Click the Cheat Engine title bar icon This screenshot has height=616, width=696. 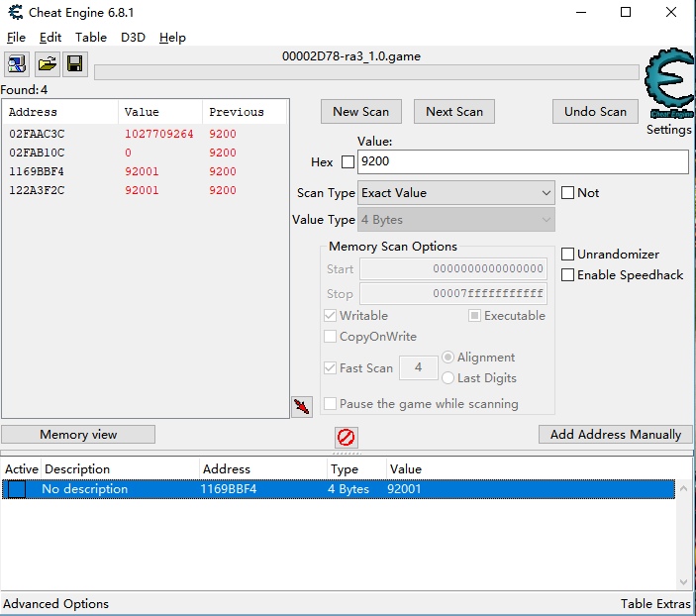[16, 12]
